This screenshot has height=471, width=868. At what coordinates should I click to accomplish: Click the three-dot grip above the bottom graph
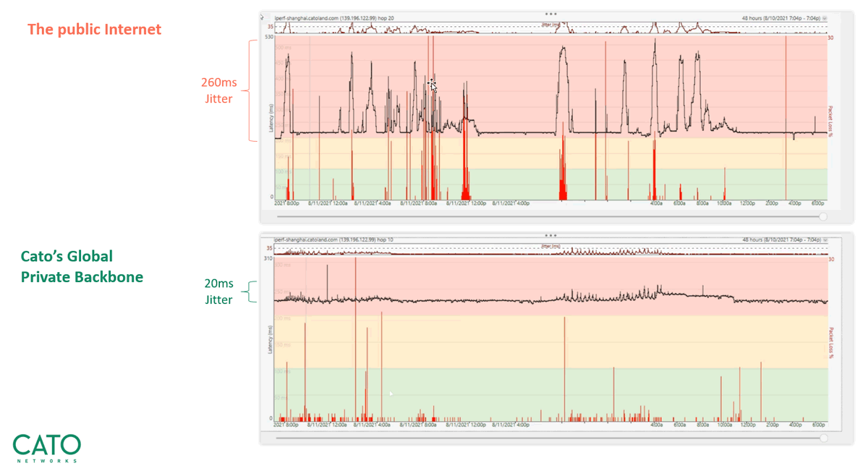click(x=550, y=235)
